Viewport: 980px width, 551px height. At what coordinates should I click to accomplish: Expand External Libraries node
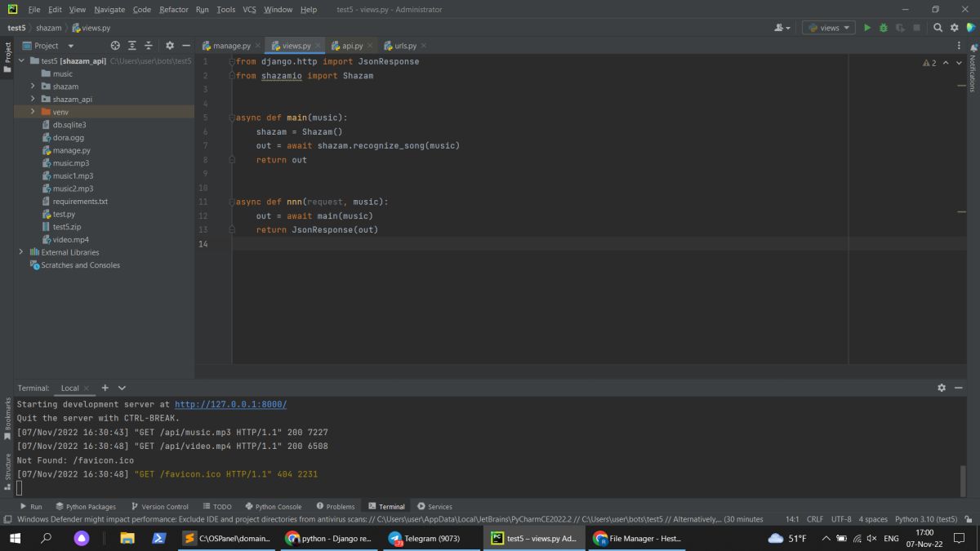pyautogui.click(x=21, y=252)
